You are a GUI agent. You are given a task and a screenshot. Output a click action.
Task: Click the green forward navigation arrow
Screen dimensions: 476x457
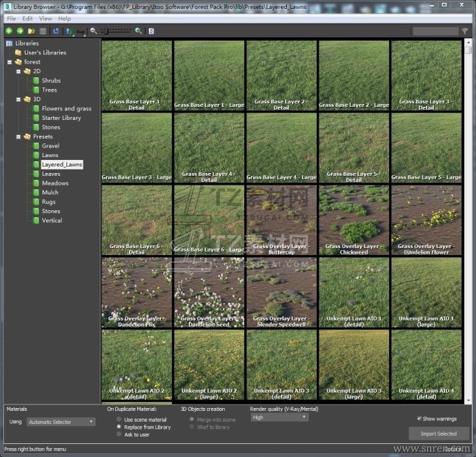pos(20,31)
